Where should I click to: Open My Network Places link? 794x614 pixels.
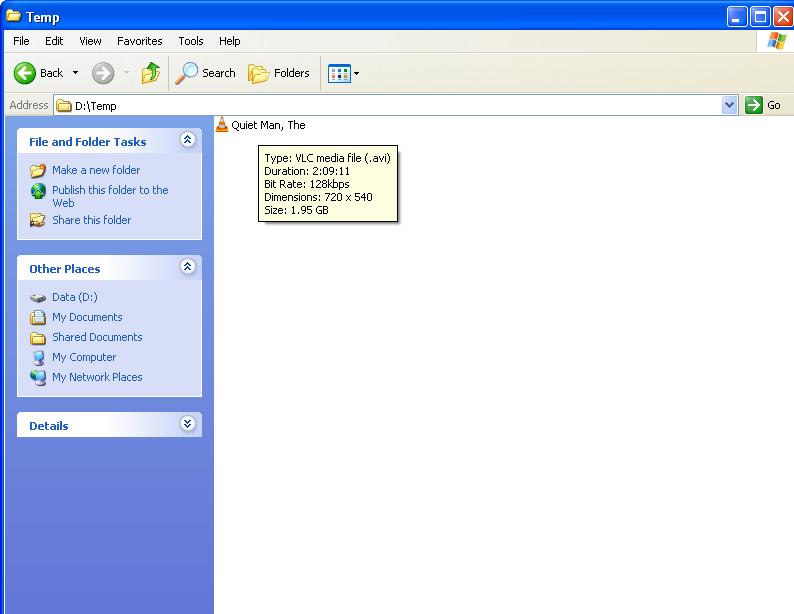pyautogui.click(x=97, y=377)
